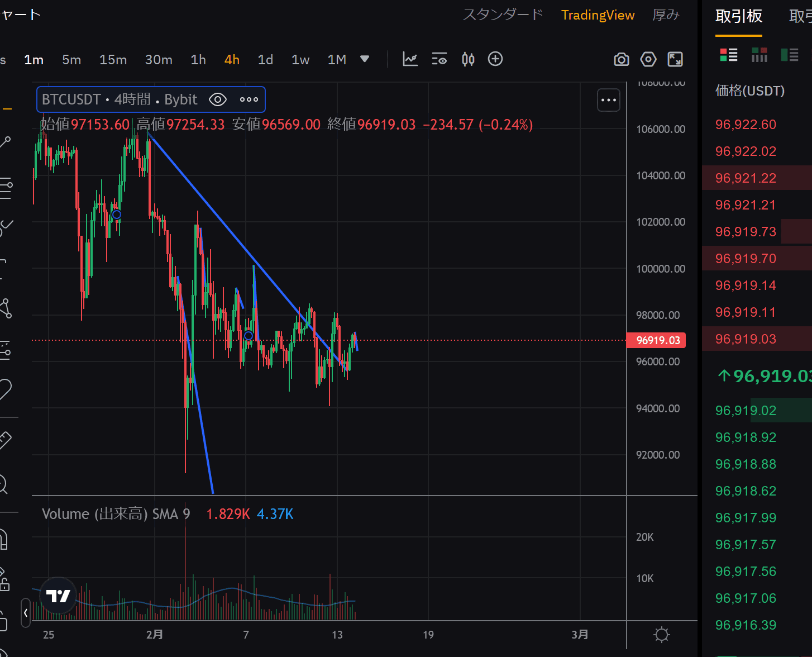The width and height of the screenshot is (812, 657).
Task: Expand chart to fullscreen
Action: click(x=675, y=59)
